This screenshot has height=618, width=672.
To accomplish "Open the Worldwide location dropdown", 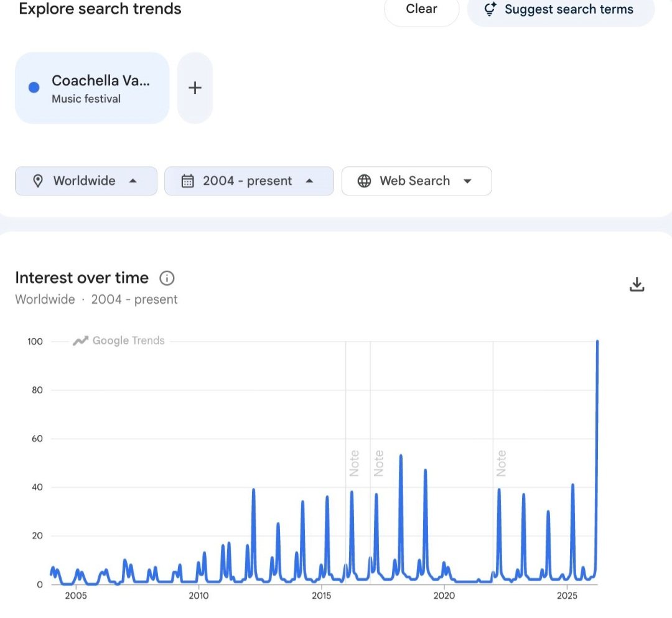I will pos(86,181).
